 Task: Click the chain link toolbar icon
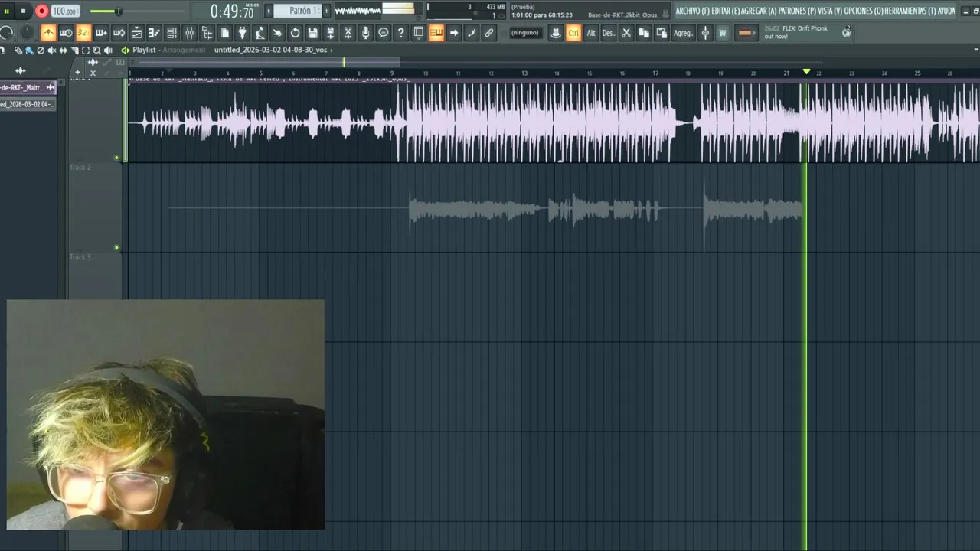[488, 33]
